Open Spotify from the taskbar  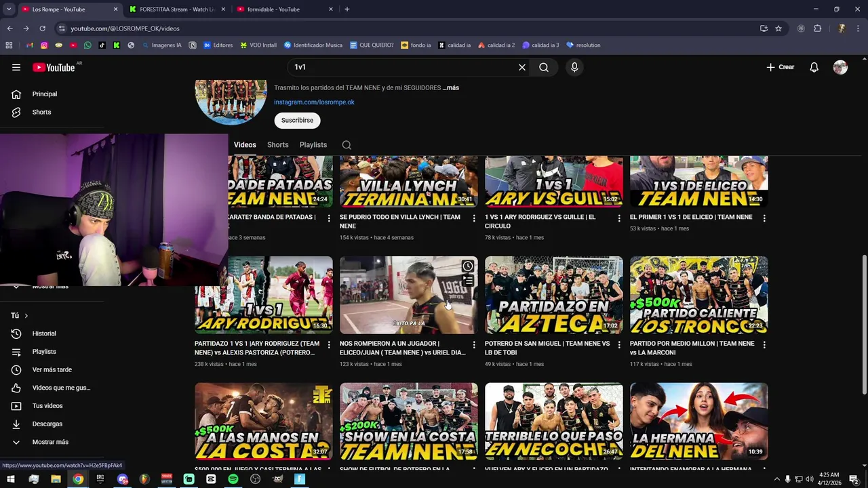point(233,479)
